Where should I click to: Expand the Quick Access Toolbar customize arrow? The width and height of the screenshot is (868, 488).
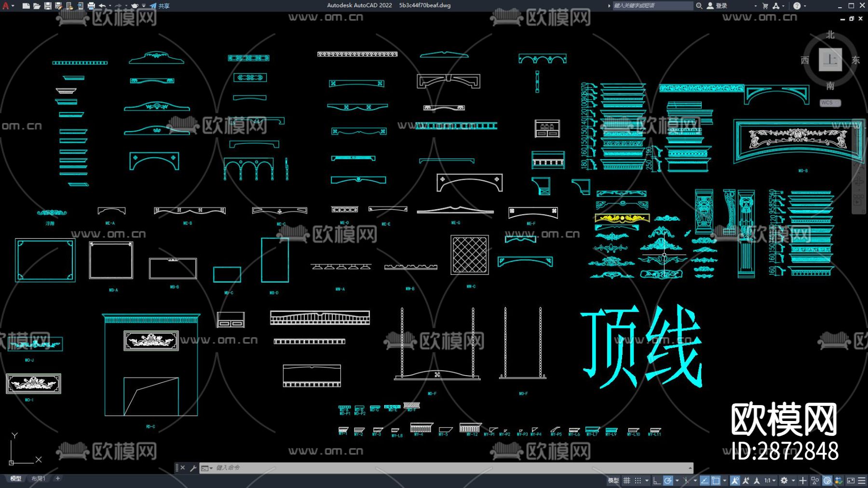point(144,6)
